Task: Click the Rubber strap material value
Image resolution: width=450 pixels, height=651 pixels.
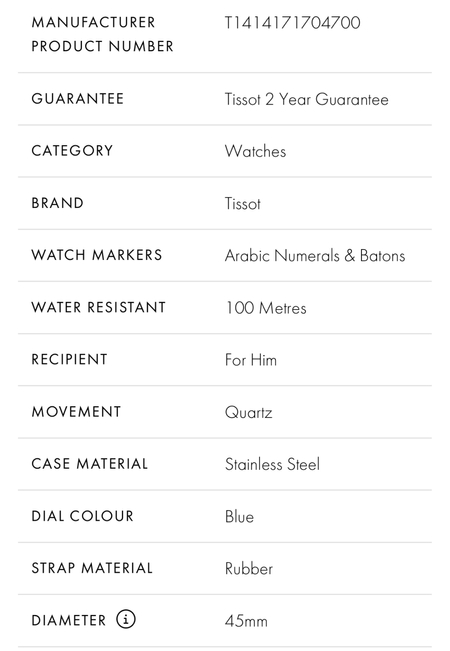Action: click(x=249, y=569)
